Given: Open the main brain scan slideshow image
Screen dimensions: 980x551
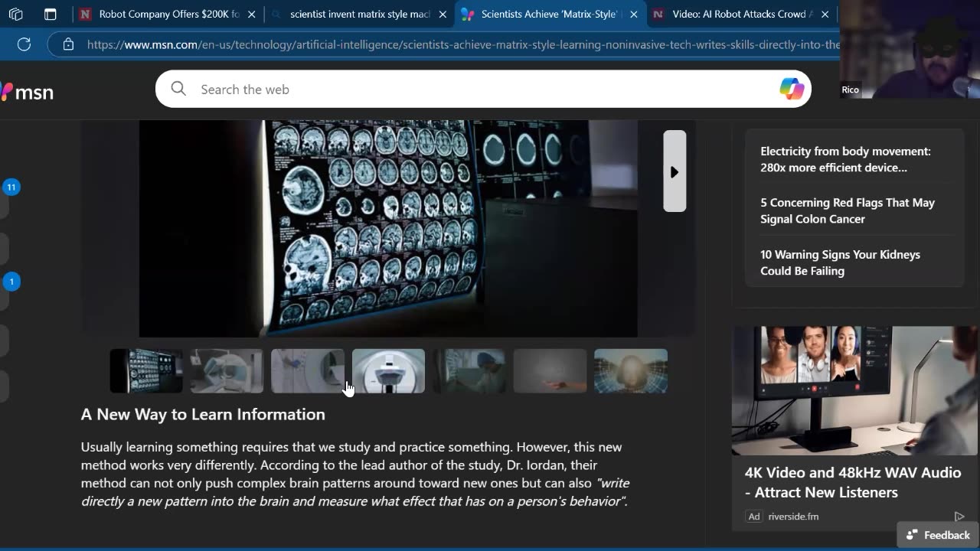Looking at the screenshot, I should tap(388, 228).
